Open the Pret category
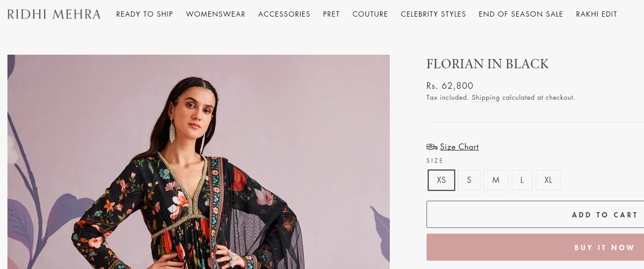 [x=331, y=14]
